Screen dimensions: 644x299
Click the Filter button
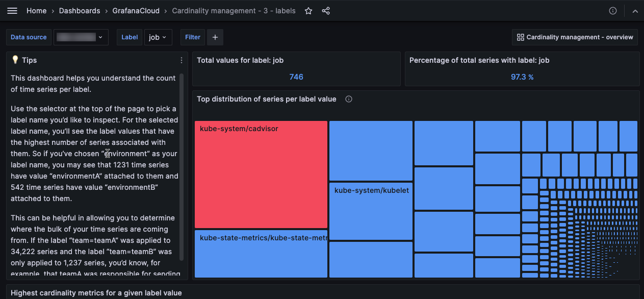192,37
